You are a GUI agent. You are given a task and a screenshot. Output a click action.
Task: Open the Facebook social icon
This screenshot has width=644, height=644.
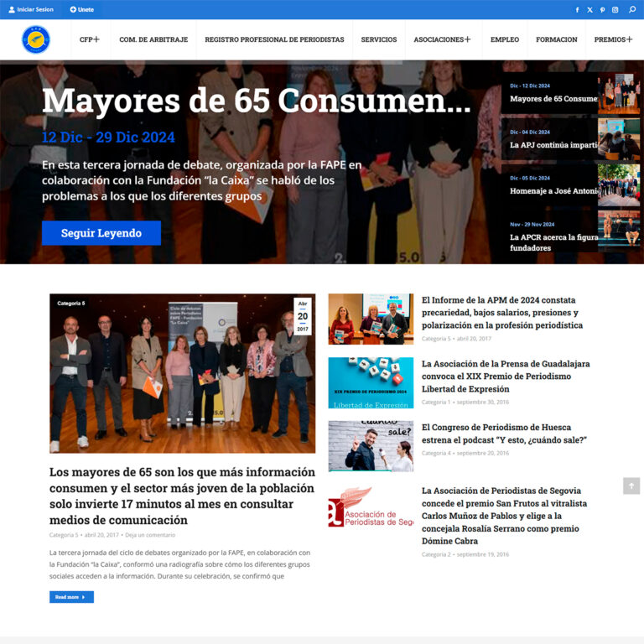pos(577,10)
